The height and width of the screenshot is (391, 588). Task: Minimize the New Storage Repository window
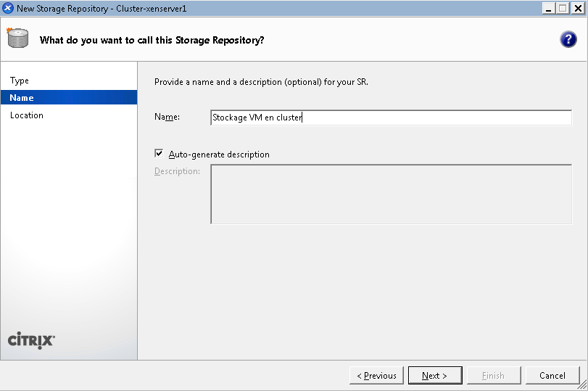549,8
